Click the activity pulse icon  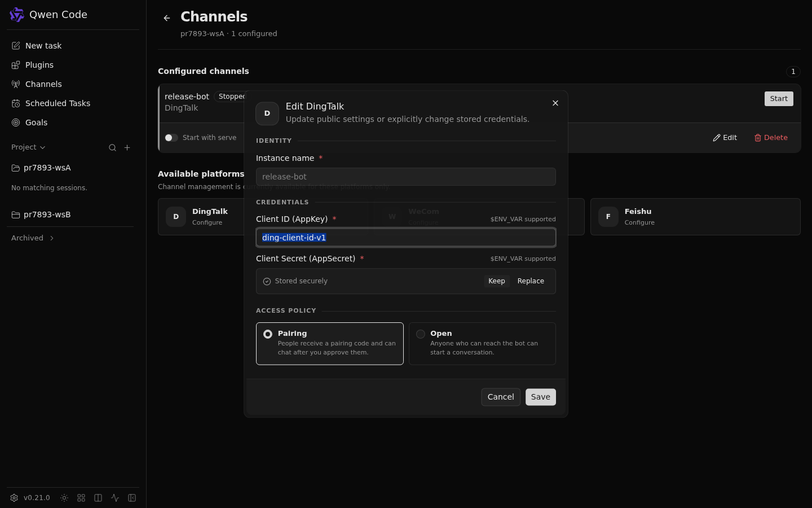click(x=115, y=498)
